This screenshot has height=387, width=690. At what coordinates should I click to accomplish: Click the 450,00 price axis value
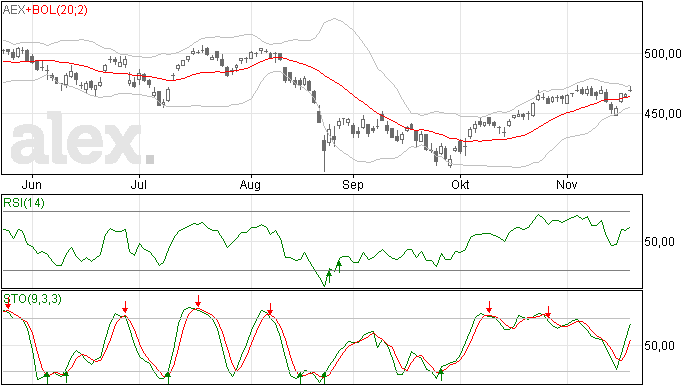tap(663, 114)
